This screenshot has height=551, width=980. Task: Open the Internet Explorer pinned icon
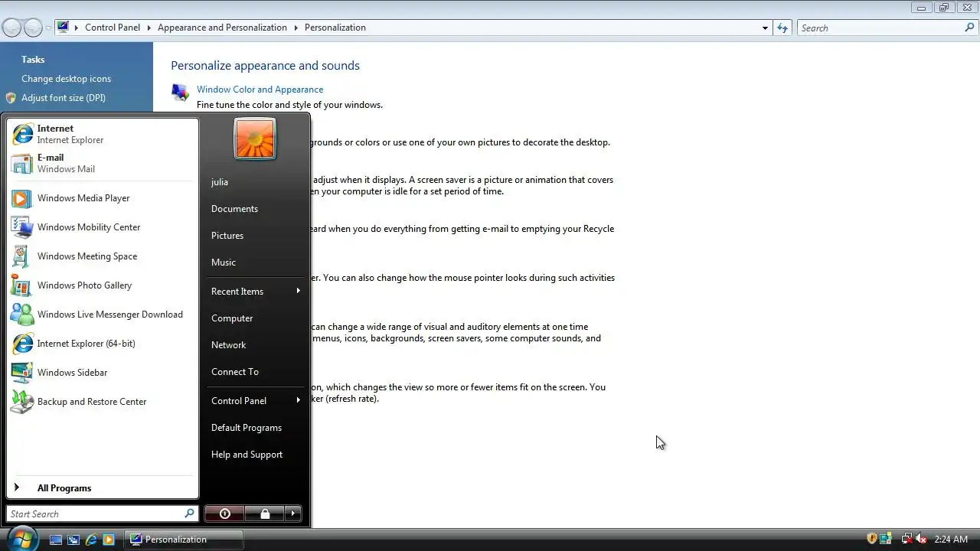pos(22,134)
